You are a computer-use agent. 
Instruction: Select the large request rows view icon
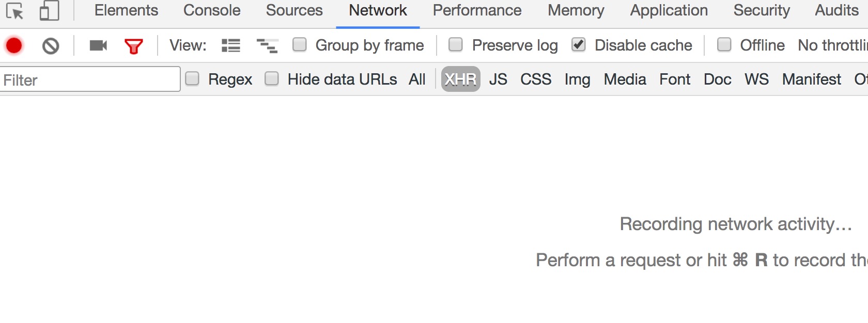click(x=231, y=46)
